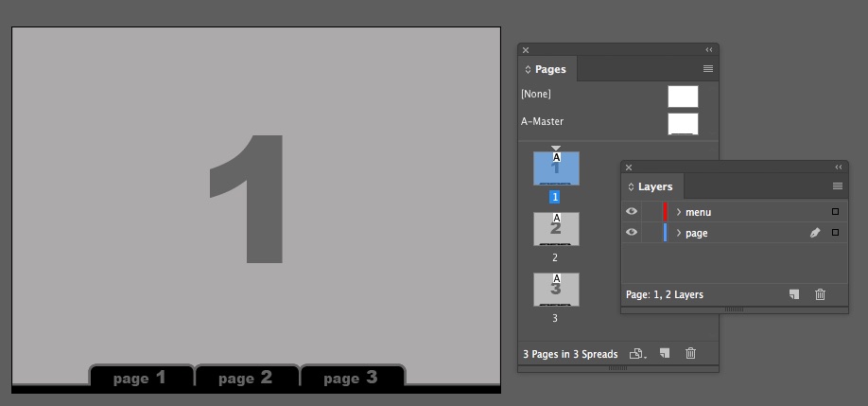
Task: Collapse the Pages panel with double arrows
Action: 708,50
